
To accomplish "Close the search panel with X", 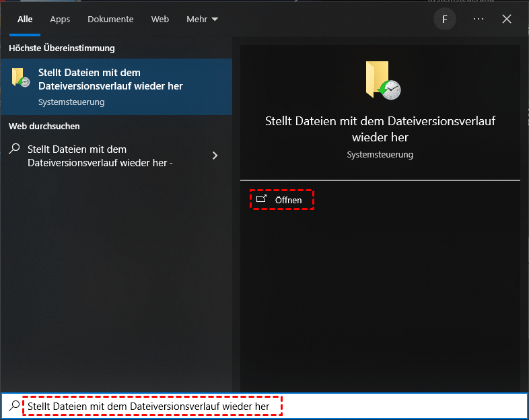I will click(x=507, y=20).
